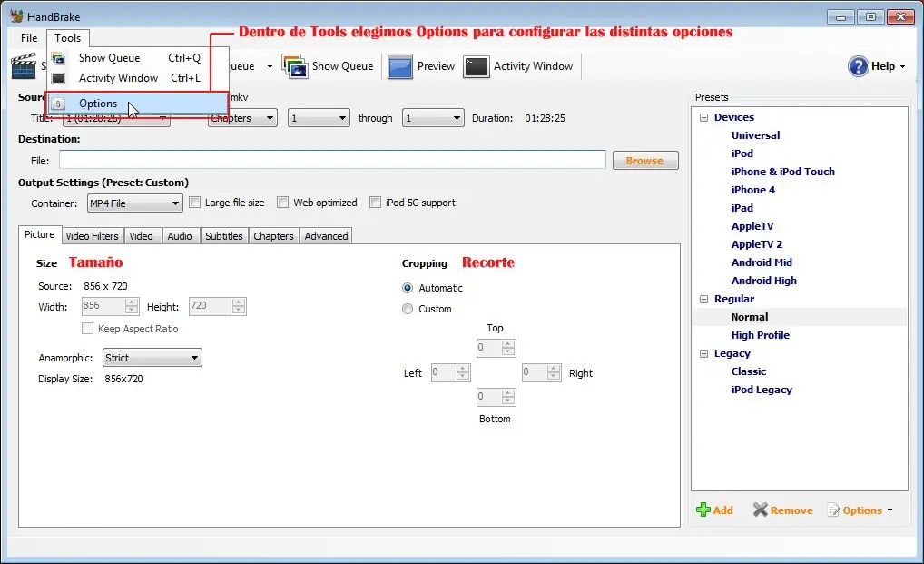Click the Help question mark icon

coord(858,66)
